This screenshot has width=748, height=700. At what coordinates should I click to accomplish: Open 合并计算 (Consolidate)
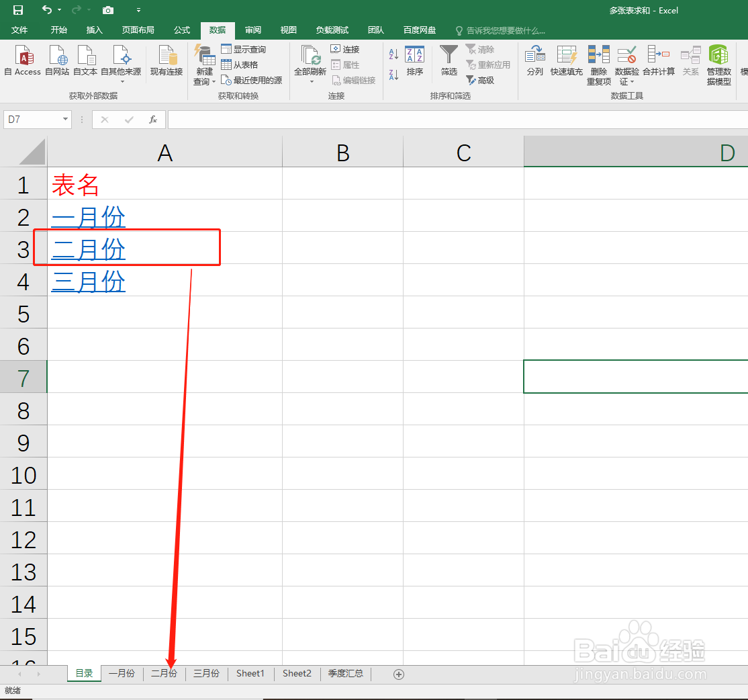point(659,61)
